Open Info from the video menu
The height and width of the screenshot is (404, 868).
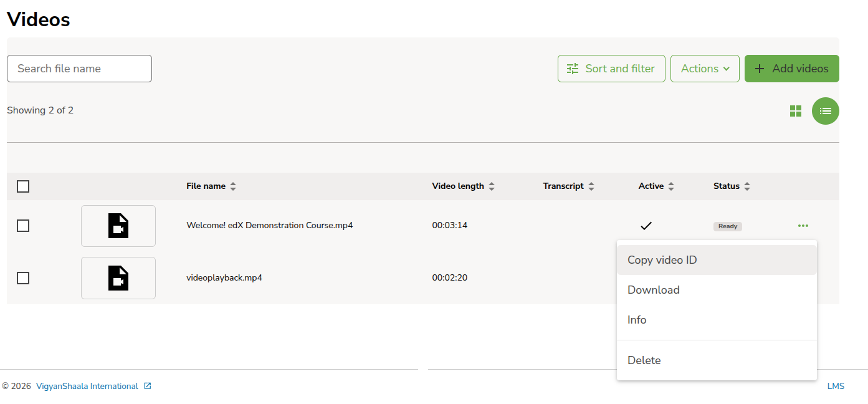(x=717, y=320)
